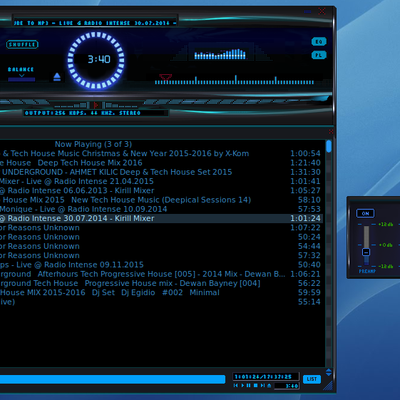Select the last track lasting 55:14
Image resolution: width=400 pixels, height=400 pixels.
pyautogui.click(x=161, y=302)
